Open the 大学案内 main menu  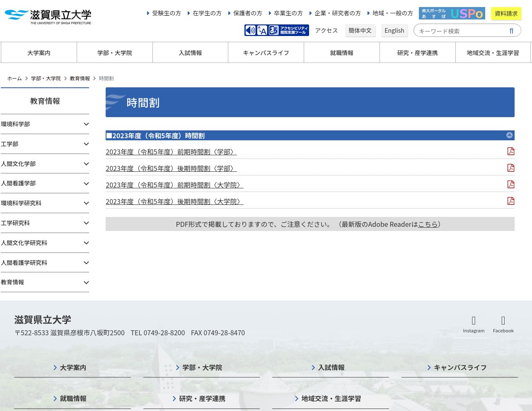click(39, 53)
